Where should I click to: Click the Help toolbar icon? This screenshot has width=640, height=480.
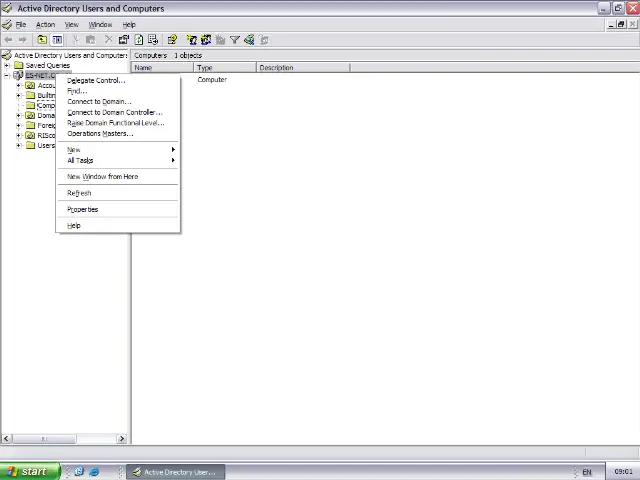coord(172,40)
